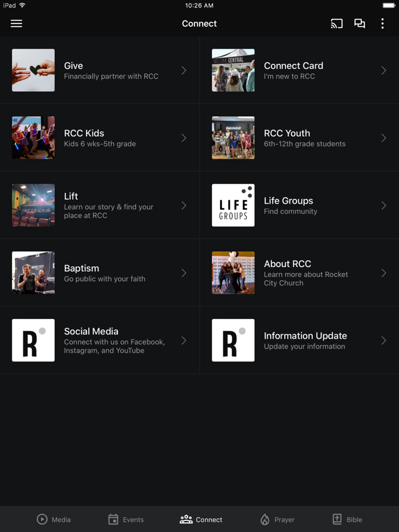The height and width of the screenshot is (532, 399).
Task: Tap the RCC Youth group photo thumbnail
Action: click(233, 138)
